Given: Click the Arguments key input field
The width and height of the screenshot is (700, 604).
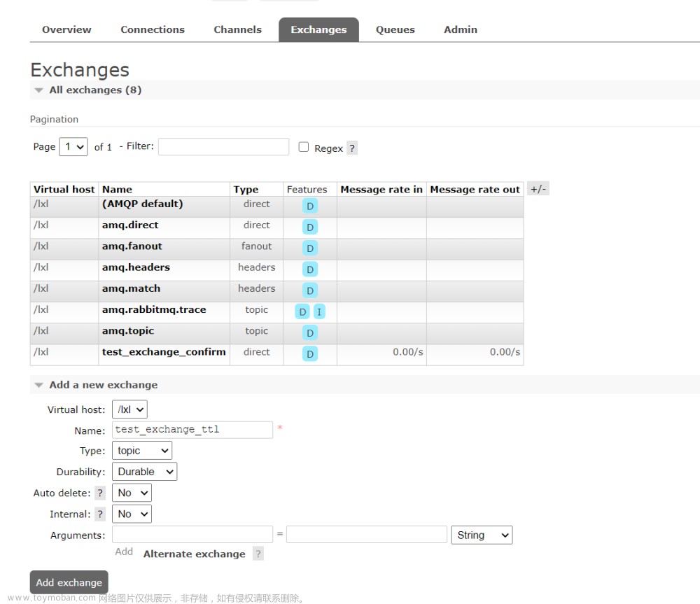Looking at the screenshot, I should coord(192,534).
